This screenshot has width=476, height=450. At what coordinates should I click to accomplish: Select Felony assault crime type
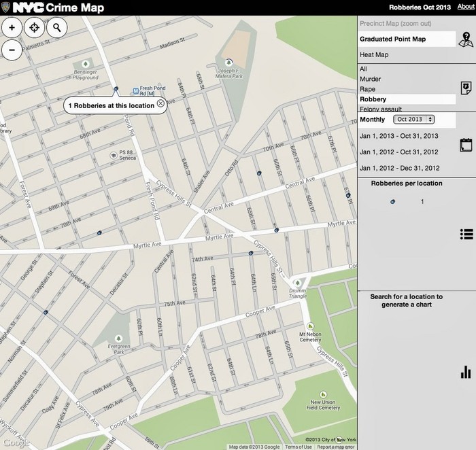pos(381,109)
